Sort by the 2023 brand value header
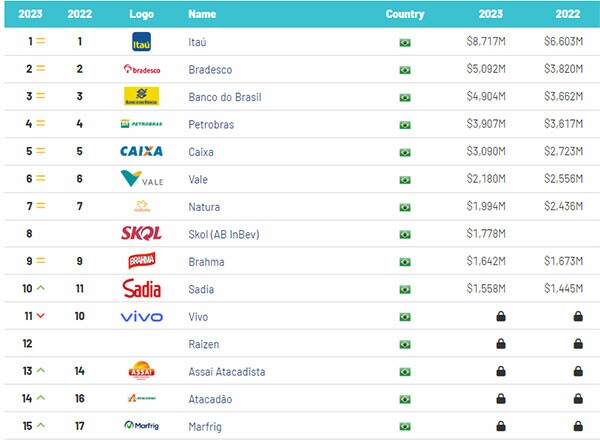600x441 pixels. pyautogui.click(x=491, y=14)
